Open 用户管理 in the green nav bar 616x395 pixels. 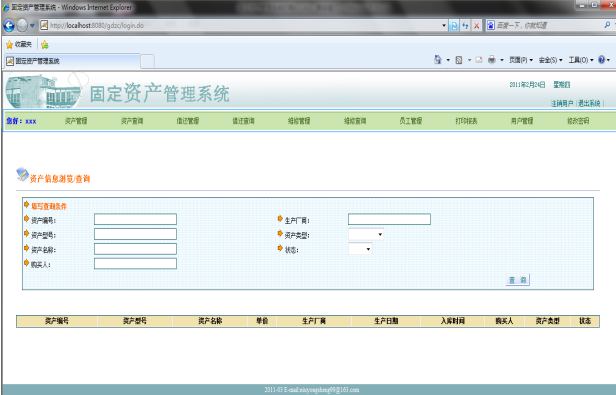pyautogui.click(x=522, y=121)
